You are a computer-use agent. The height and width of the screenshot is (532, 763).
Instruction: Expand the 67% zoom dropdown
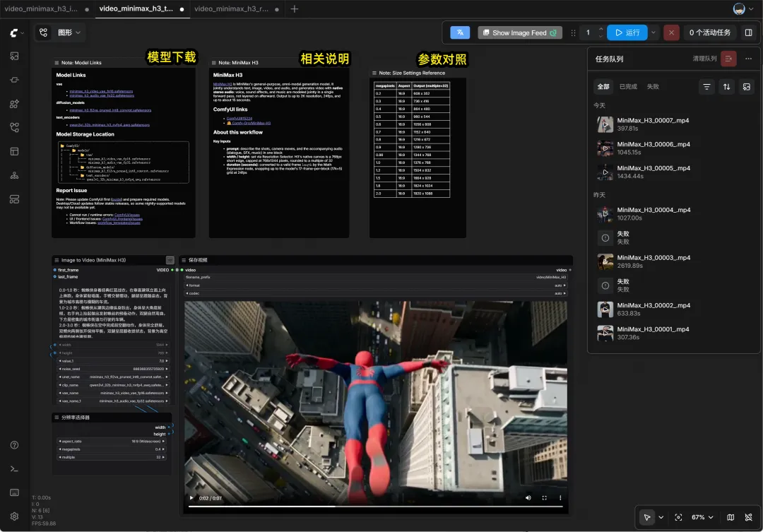tap(703, 517)
